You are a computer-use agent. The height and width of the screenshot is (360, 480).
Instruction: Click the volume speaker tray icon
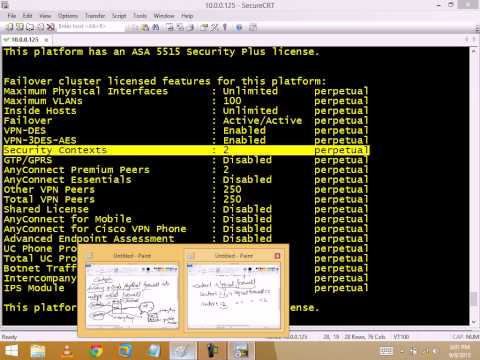pos(435,351)
